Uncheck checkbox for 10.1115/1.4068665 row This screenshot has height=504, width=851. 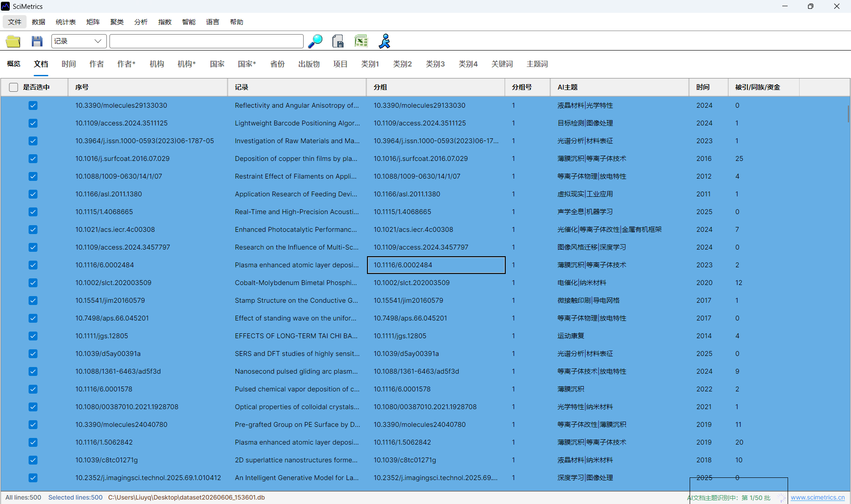pos(33,212)
